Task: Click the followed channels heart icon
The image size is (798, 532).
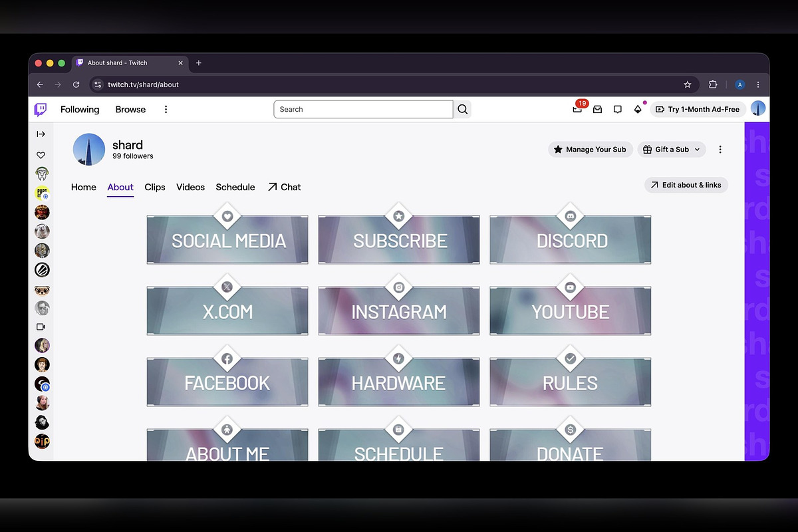Action: coord(41,155)
